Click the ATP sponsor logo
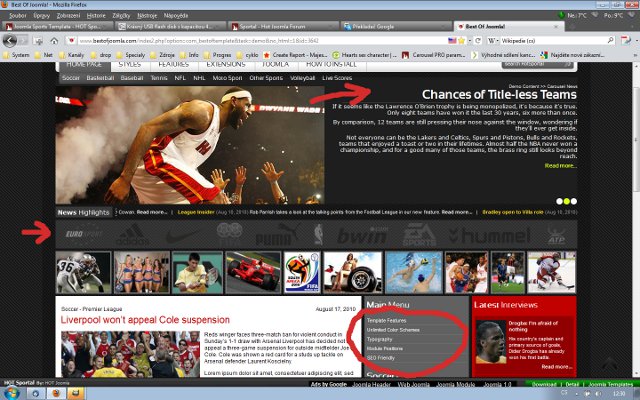Image resolution: width=640 pixels, height=400 pixels. (556, 236)
